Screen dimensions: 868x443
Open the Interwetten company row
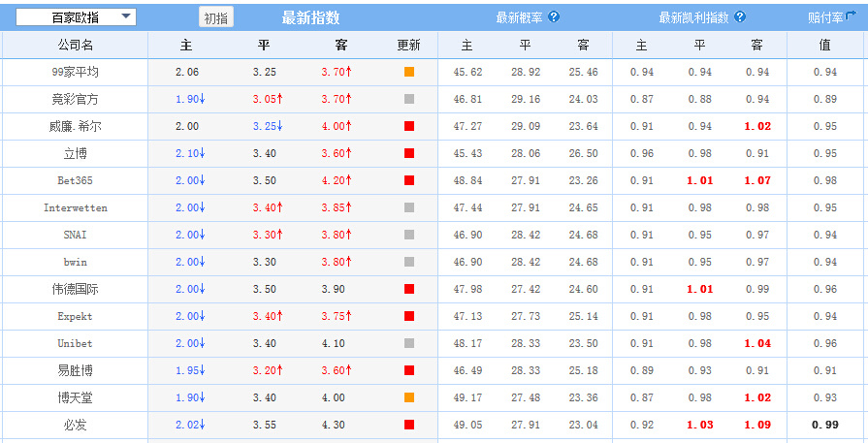click(x=76, y=208)
